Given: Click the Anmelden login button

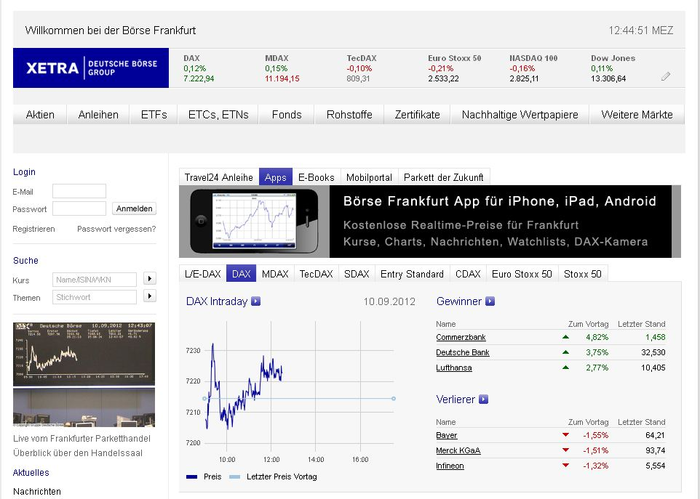Looking at the screenshot, I should [x=134, y=208].
